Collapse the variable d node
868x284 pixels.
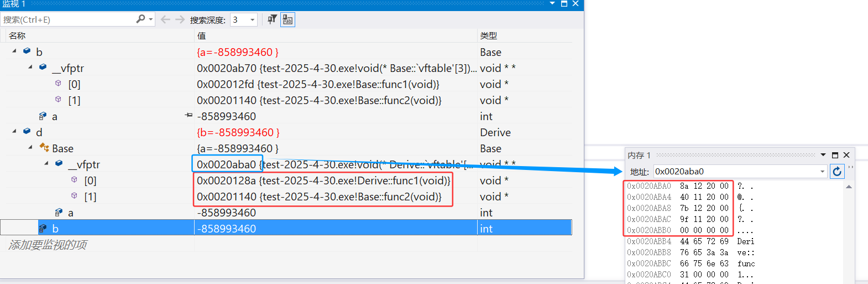coord(14,131)
